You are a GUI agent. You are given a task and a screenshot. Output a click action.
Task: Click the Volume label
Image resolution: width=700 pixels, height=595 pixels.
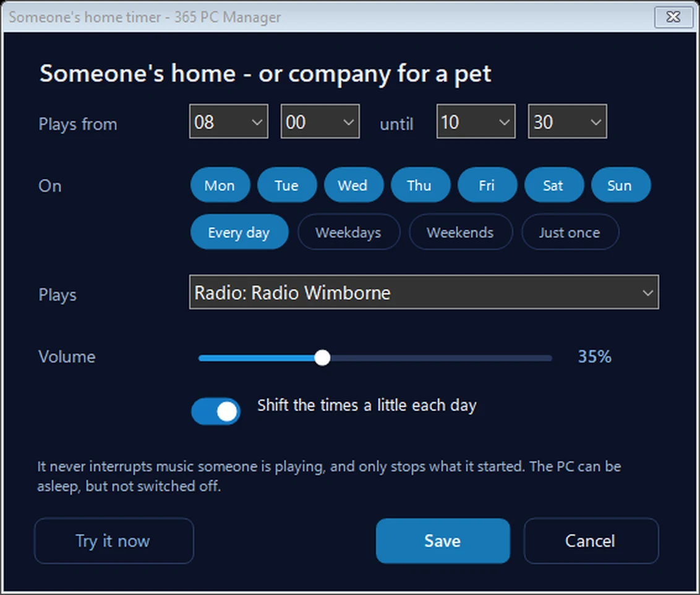pos(67,357)
